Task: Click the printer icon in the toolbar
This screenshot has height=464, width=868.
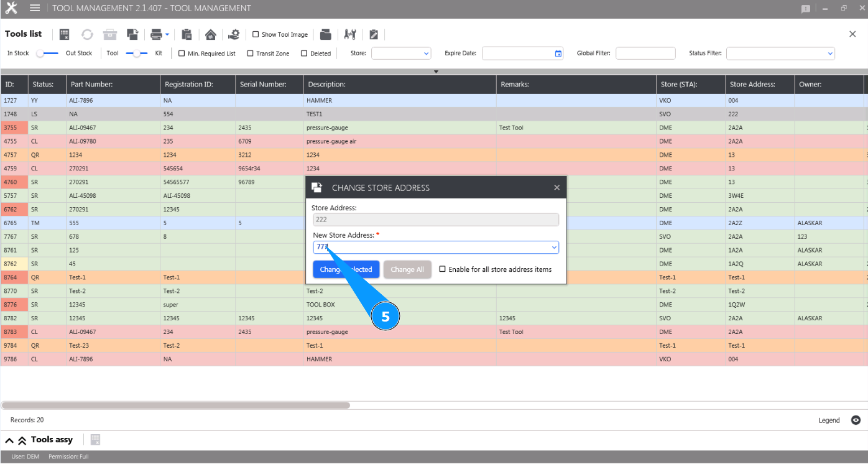Action: click(x=156, y=34)
